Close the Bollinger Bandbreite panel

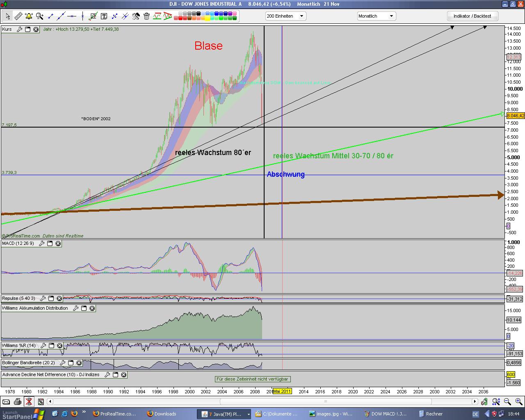79,363
